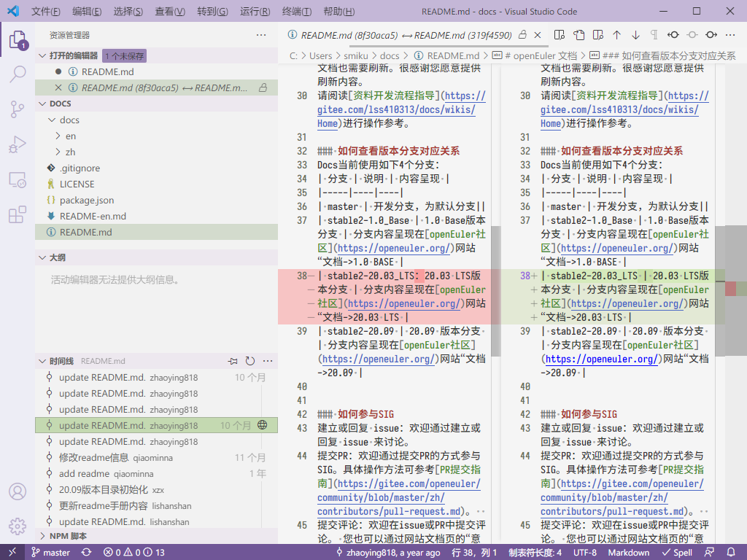This screenshot has width=747, height=560.
Task: Close the README.md diff editor tab
Action: click(x=538, y=35)
